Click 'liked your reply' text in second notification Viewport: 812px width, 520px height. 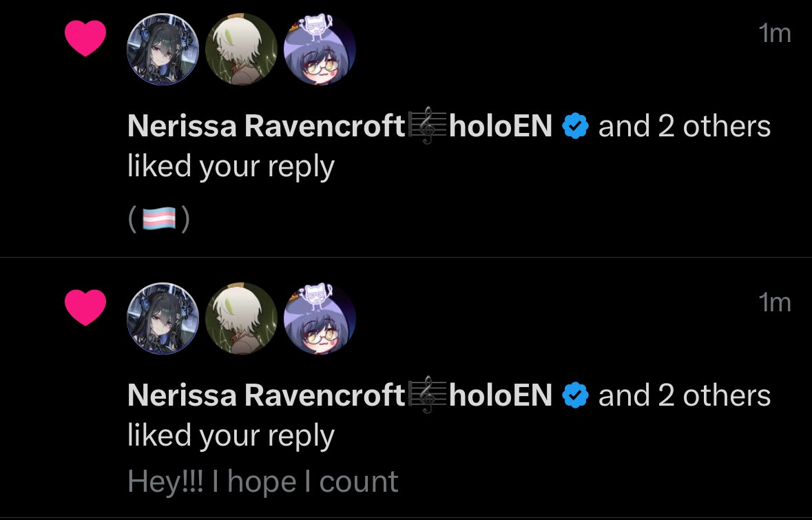(231, 437)
